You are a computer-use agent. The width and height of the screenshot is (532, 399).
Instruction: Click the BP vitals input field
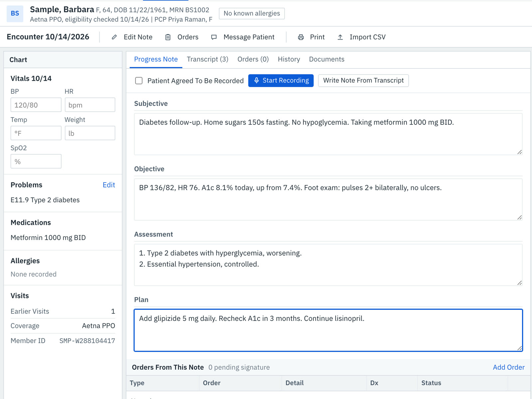[x=36, y=105]
